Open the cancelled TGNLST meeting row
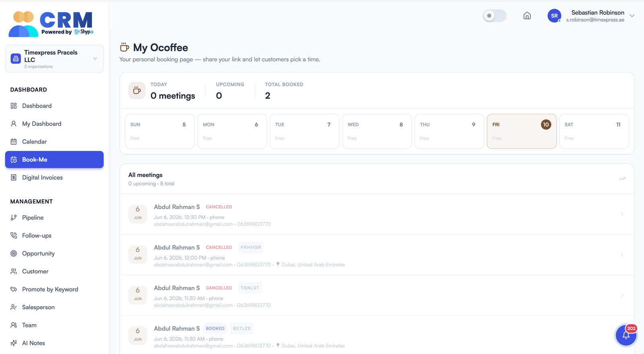The height and width of the screenshot is (354, 644). [377, 295]
